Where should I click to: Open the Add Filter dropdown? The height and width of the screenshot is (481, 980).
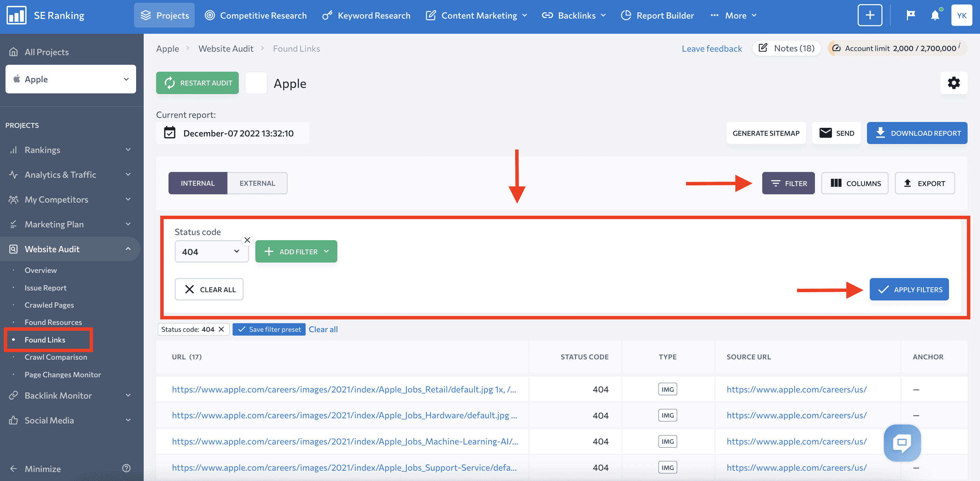296,251
